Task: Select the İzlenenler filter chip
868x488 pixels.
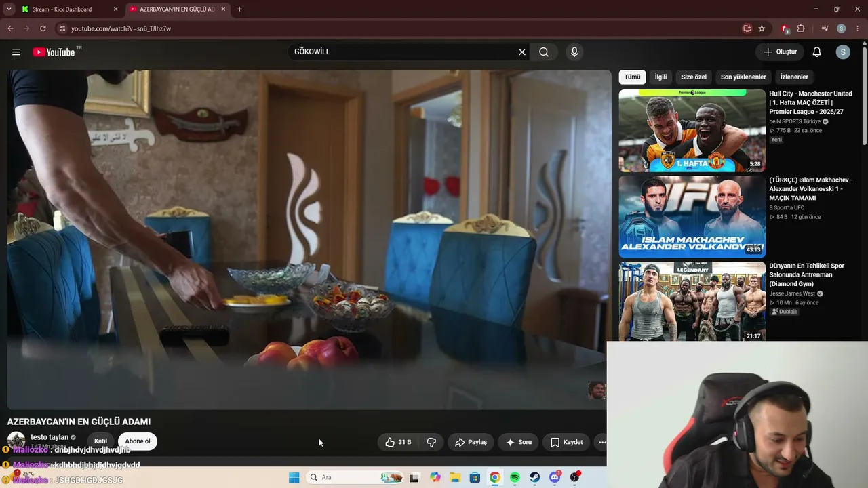Action: [794, 77]
